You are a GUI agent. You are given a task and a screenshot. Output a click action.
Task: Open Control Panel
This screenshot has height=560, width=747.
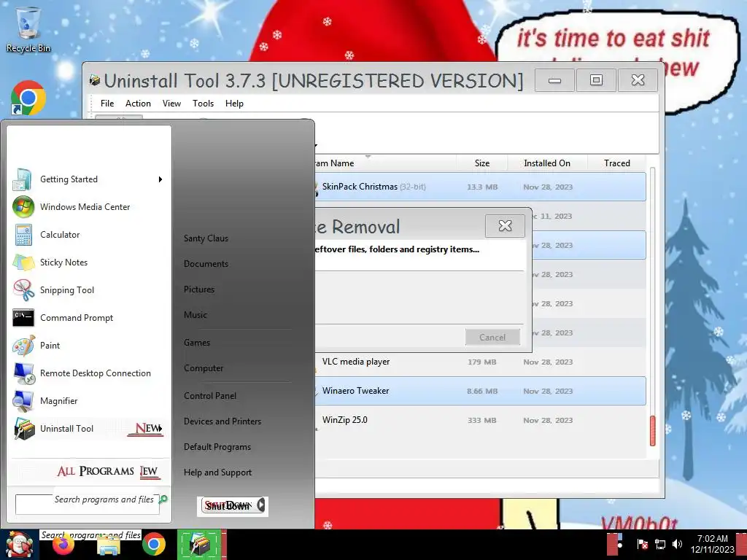coord(210,396)
